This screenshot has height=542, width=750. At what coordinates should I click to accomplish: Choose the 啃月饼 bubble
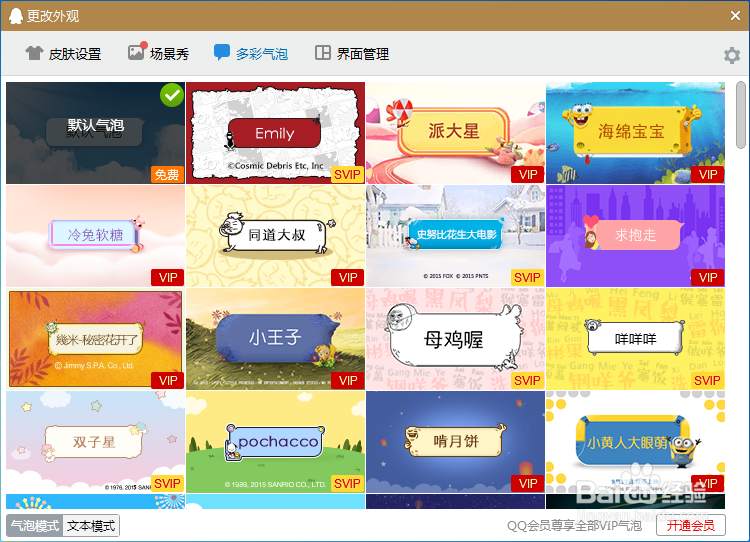455,442
